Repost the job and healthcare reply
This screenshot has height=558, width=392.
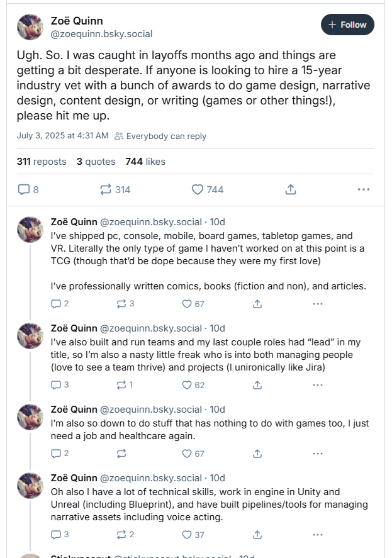(121, 454)
